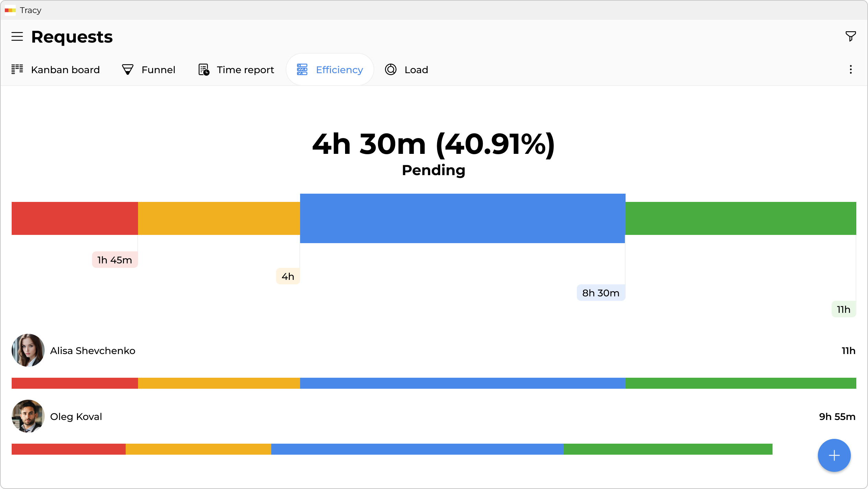Image resolution: width=868 pixels, height=489 pixels.
Task: Click the Efficiency stacked-bars icon
Action: click(302, 69)
